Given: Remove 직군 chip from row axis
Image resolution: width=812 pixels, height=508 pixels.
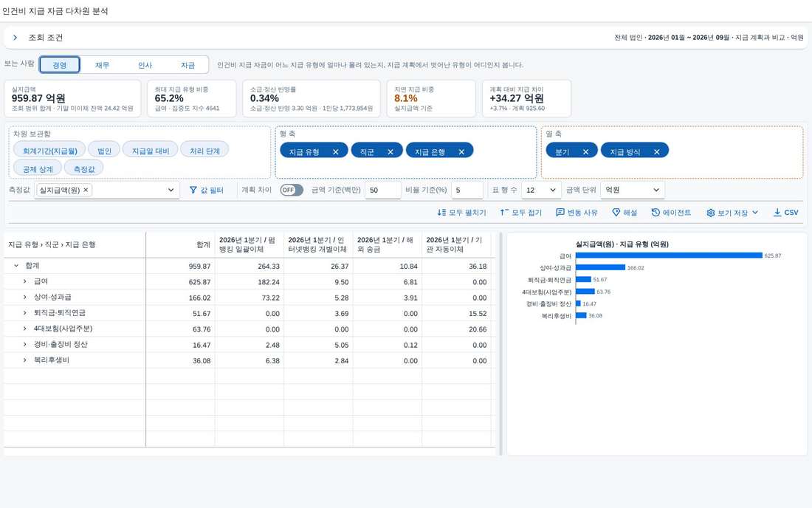Looking at the screenshot, I should coord(390,151).
